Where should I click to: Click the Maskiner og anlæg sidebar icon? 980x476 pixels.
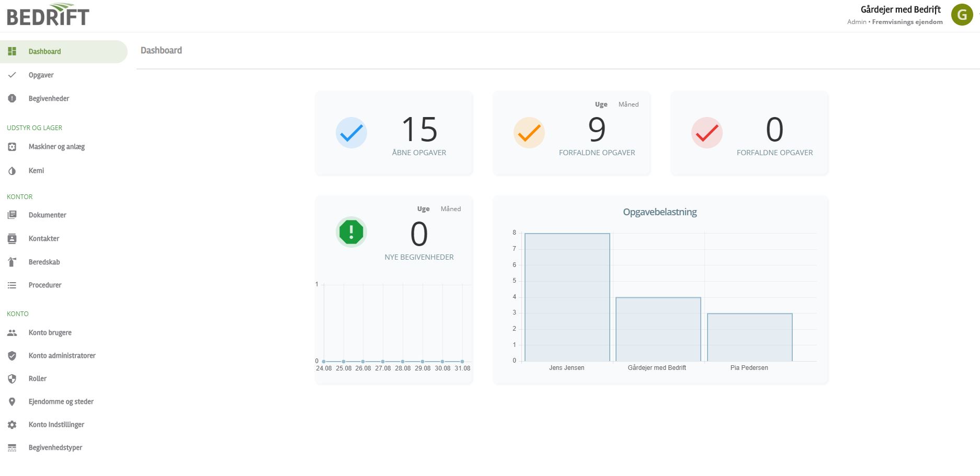[12, 147]
